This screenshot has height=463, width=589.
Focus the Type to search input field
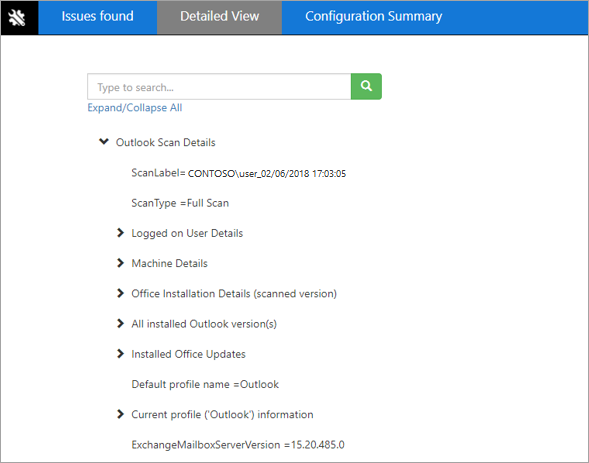point(219,87)
